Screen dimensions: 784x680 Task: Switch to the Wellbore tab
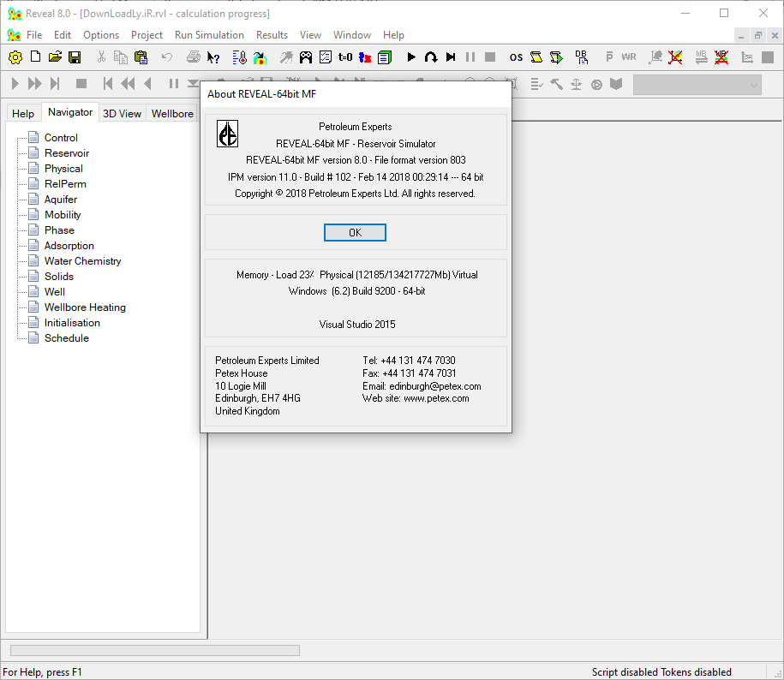172,113
